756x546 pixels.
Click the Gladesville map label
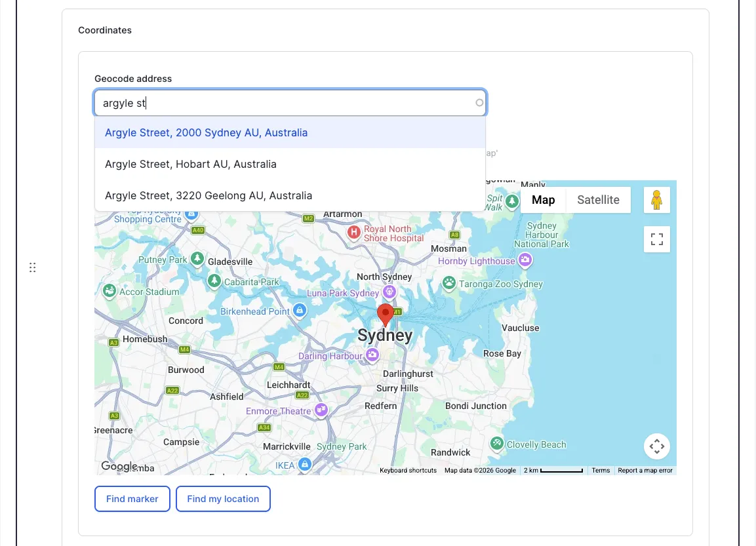click(230, 262)
